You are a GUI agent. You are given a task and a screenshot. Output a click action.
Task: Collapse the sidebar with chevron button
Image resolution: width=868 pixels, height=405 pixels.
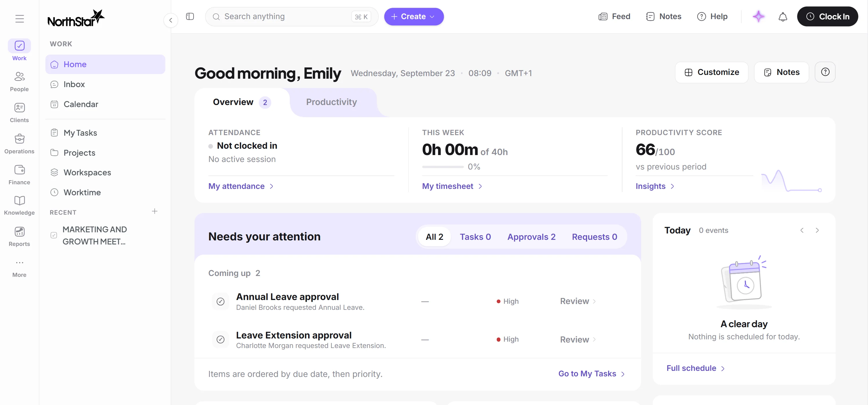171,20
